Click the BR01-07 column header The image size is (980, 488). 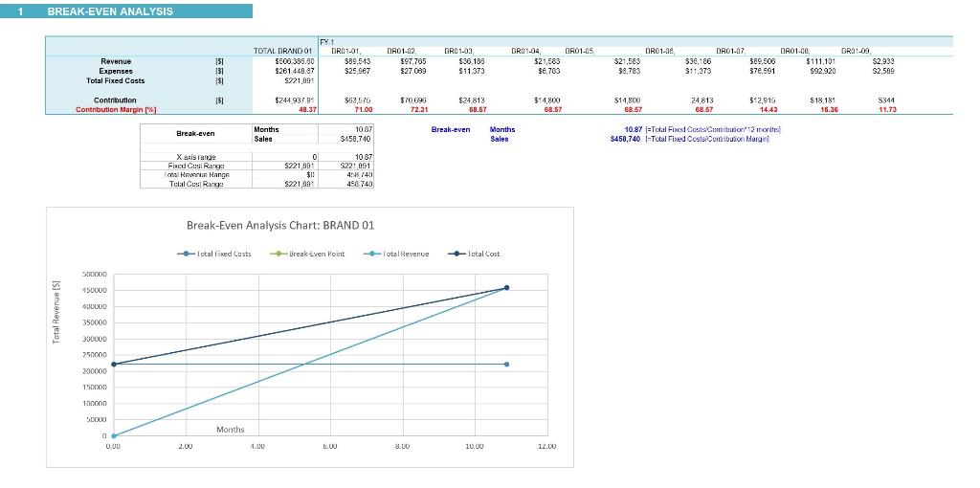click(731, 52)
